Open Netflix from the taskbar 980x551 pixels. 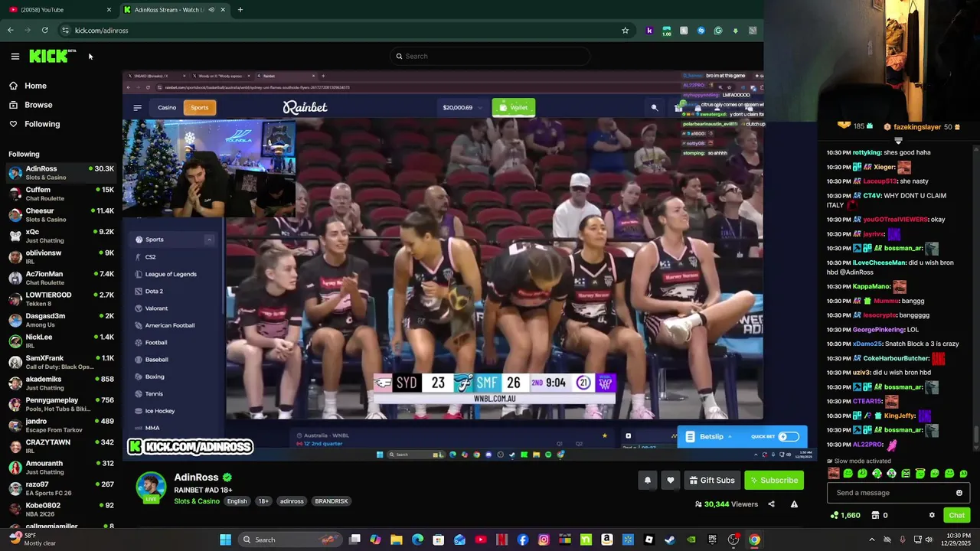tap(501, 540)
